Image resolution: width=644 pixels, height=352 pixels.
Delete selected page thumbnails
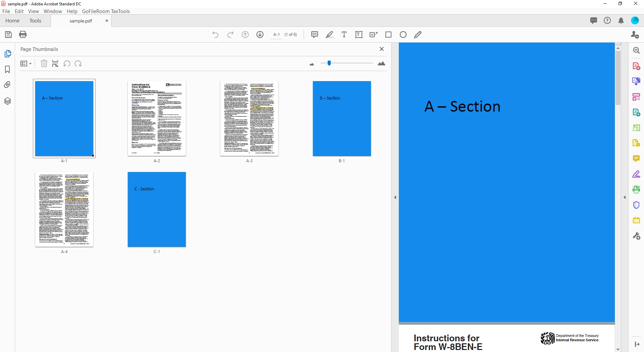tap(44, 63)
